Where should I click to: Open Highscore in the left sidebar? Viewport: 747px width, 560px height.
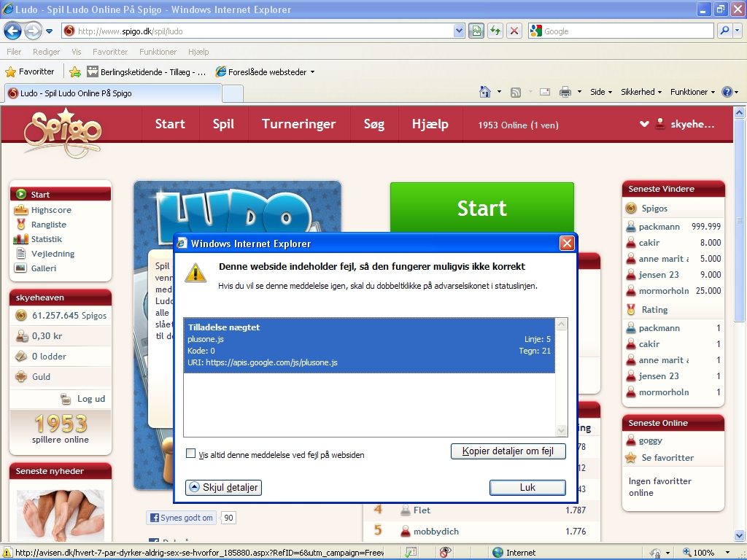pyautogui.click(x=51, y=210)
